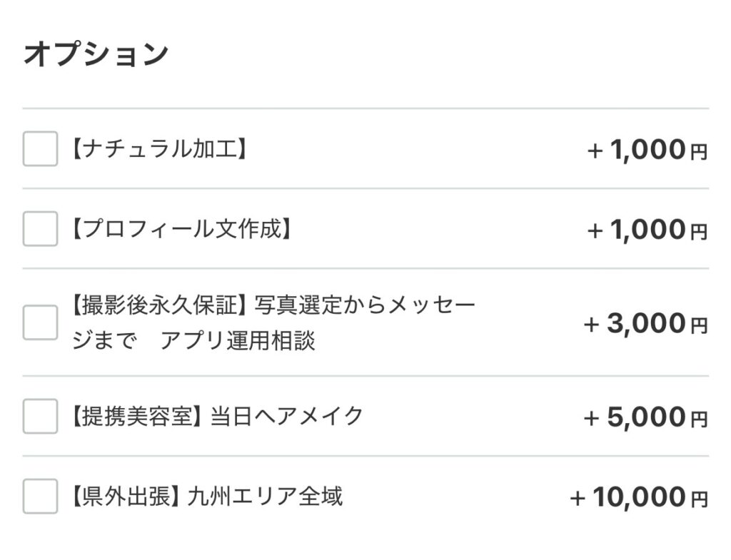Image resolution: width=731 pixels, height=560 pixels.
Task: Check the ナチュラル加工 option checkbox
Action: tap(40, 149)
